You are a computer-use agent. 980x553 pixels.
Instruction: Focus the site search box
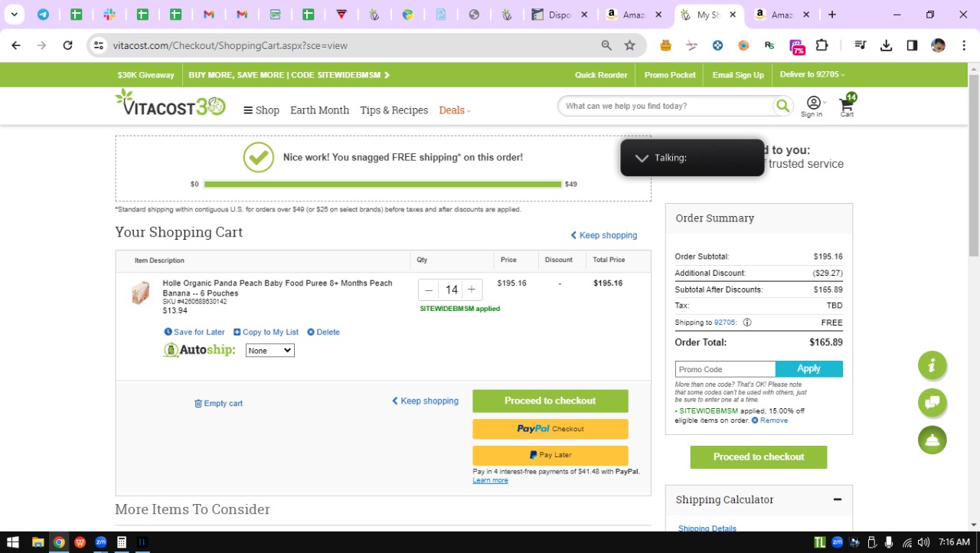(x=665, y=106)
